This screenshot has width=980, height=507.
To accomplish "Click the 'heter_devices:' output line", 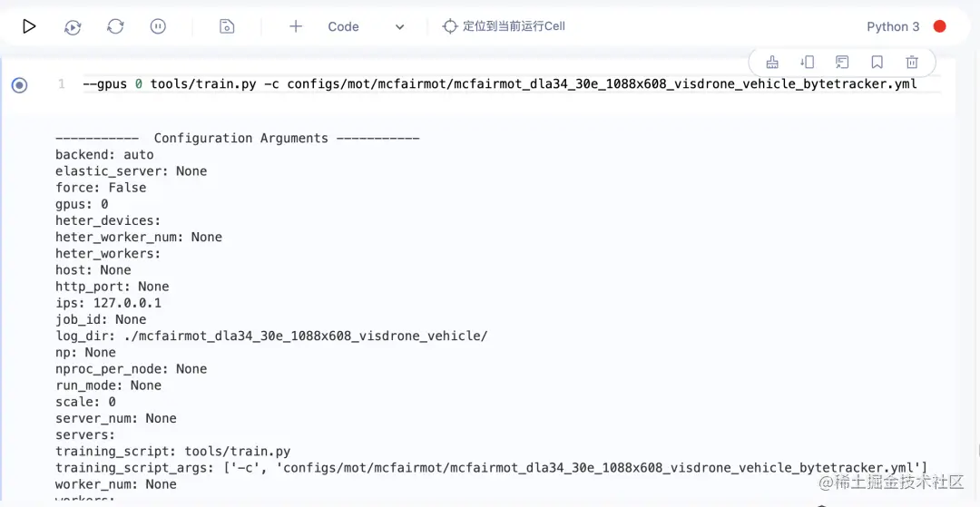I will pyautogui.click(x=108, y=220).
